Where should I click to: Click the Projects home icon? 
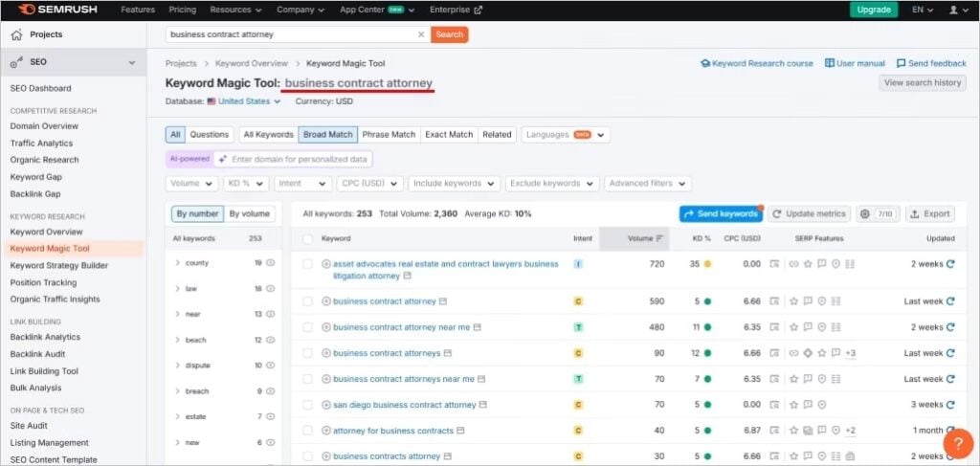(17, 34)
